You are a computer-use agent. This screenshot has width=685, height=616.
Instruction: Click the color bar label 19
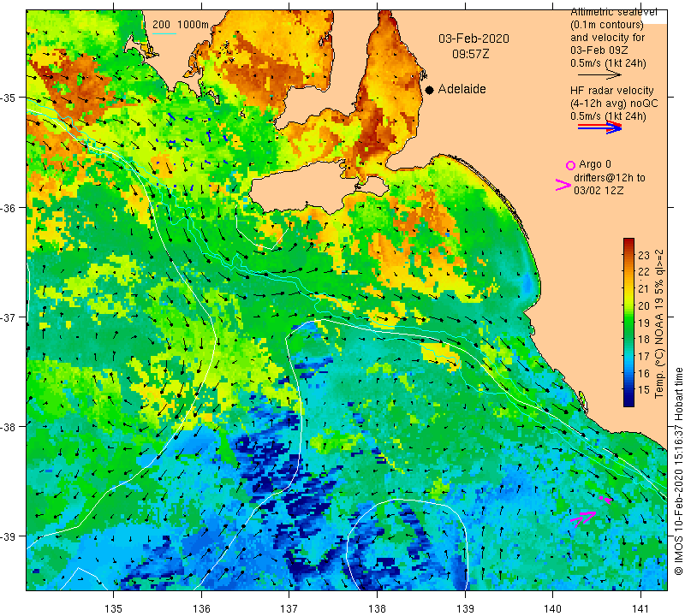click(x=644, y=323)
